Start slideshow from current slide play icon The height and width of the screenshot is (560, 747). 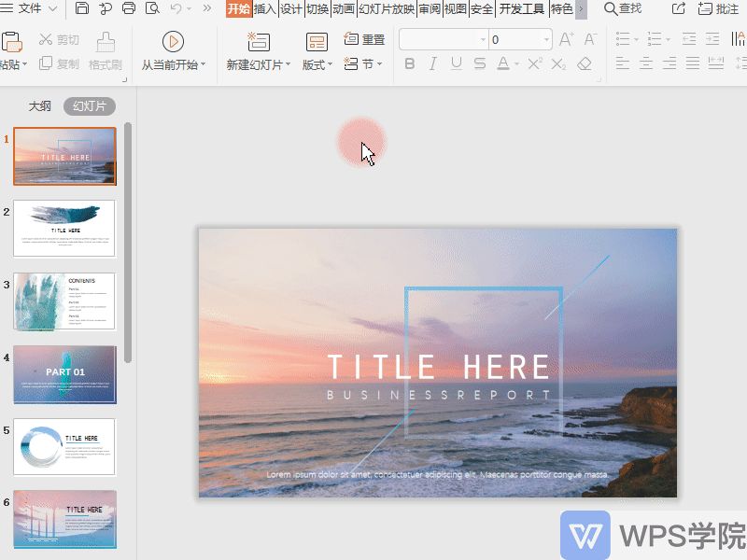tap(173, 41)
